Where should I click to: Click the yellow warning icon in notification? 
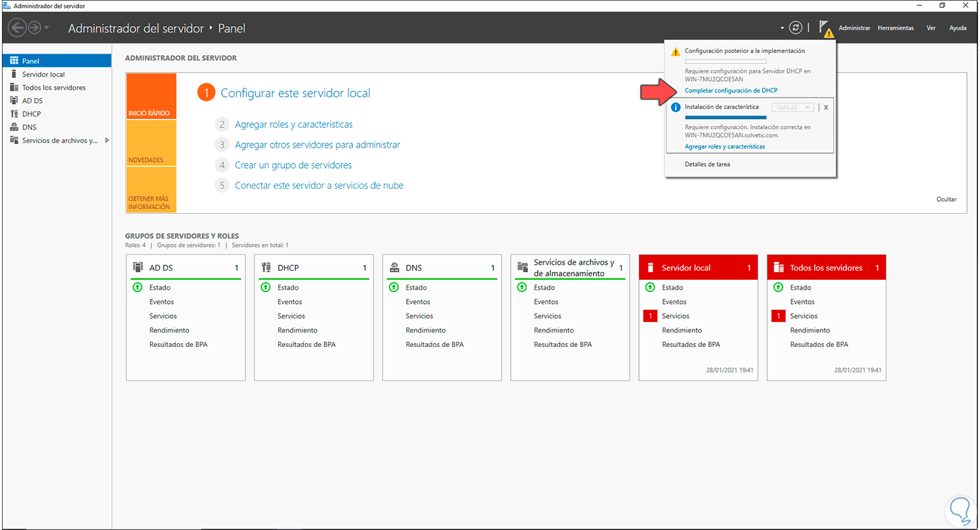[676, 51]
